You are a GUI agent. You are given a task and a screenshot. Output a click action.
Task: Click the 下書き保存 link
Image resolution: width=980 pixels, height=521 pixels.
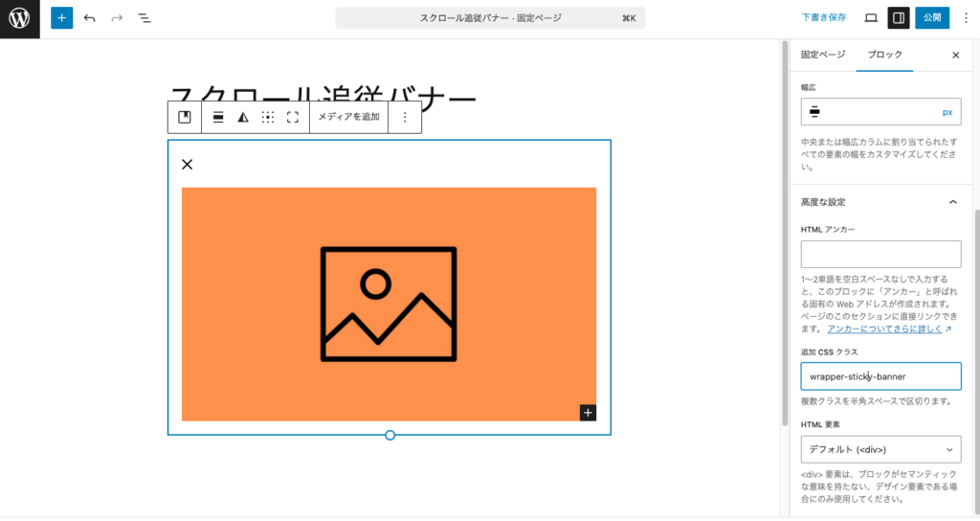click(x=824, y=18)
